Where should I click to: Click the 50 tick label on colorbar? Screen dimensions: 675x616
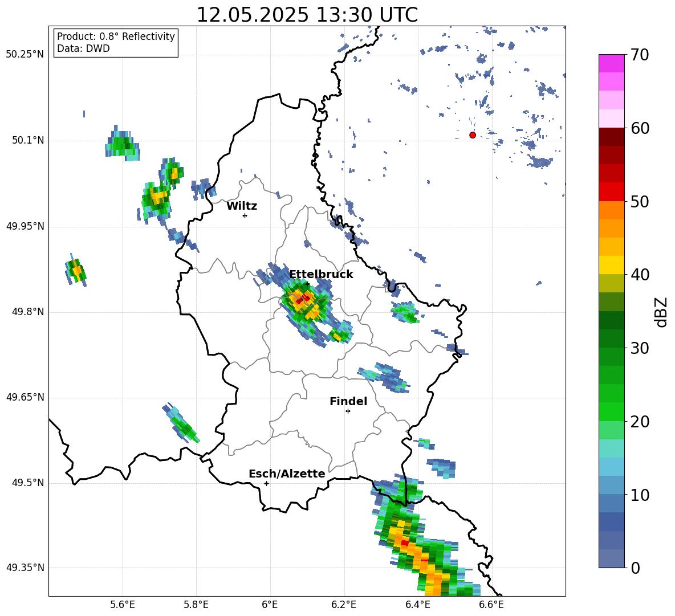pyautogui.click(x=640, y=201)
